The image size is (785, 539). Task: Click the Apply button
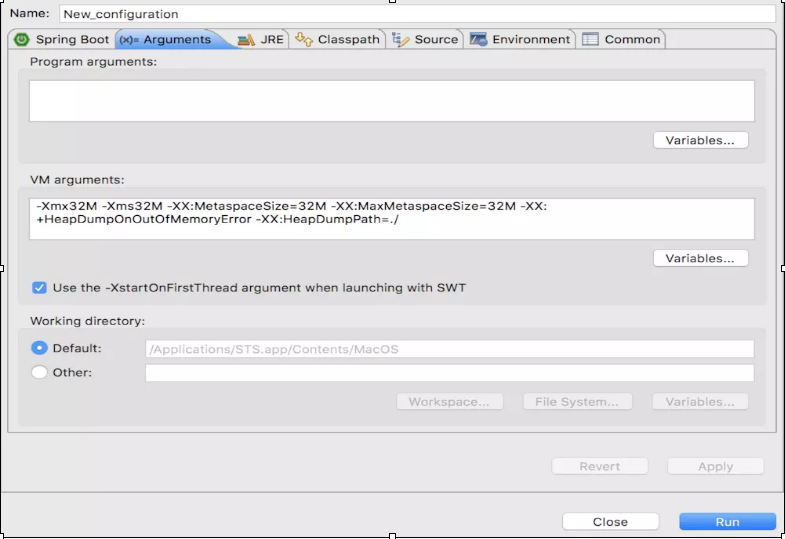715,466
